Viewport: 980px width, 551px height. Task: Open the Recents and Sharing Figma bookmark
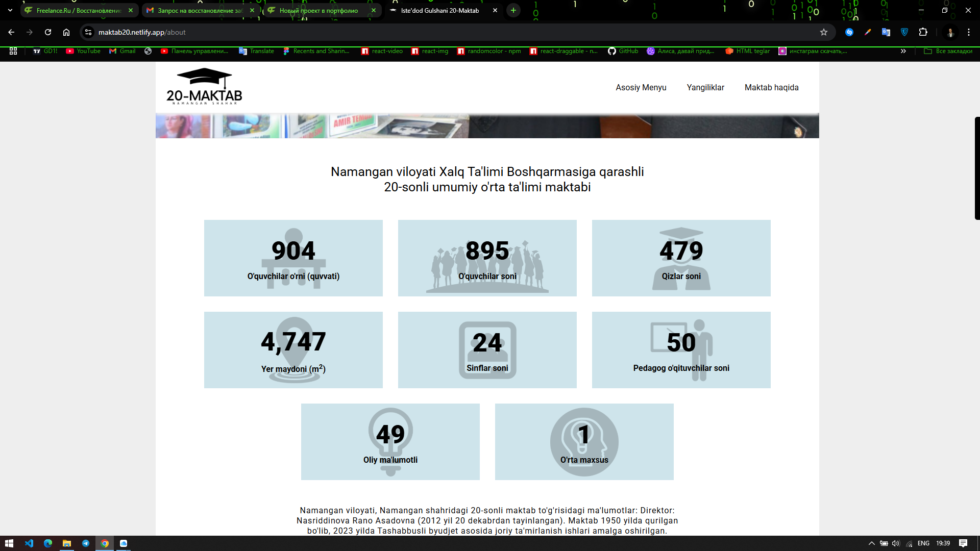click(316, 51)
